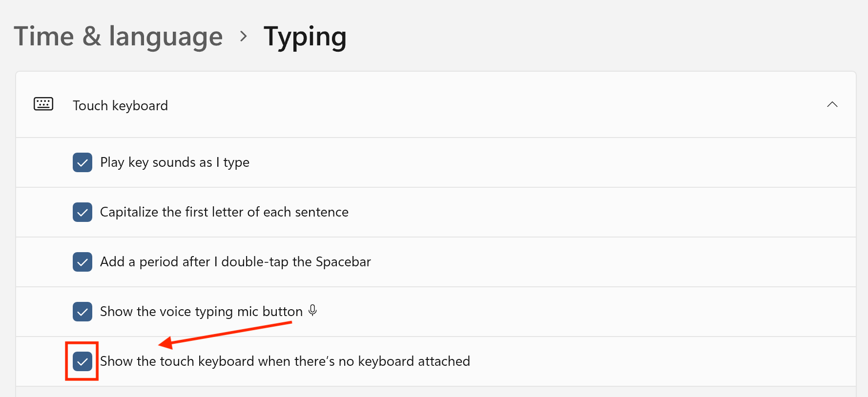The image size is (868, 397).
Task: Click the Typing page heading
Action: click(x=305, y=37)
